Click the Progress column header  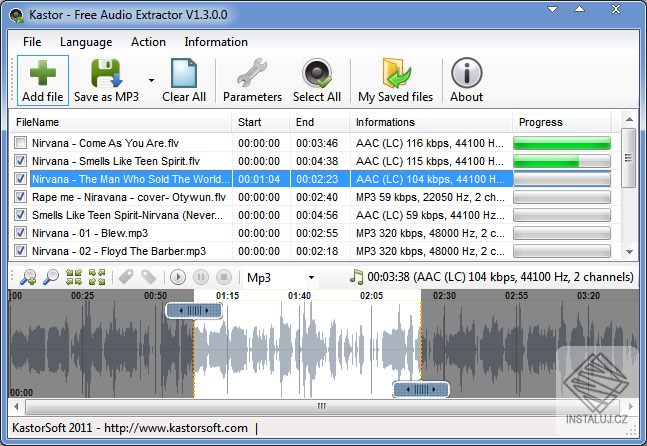click(562, 122)
